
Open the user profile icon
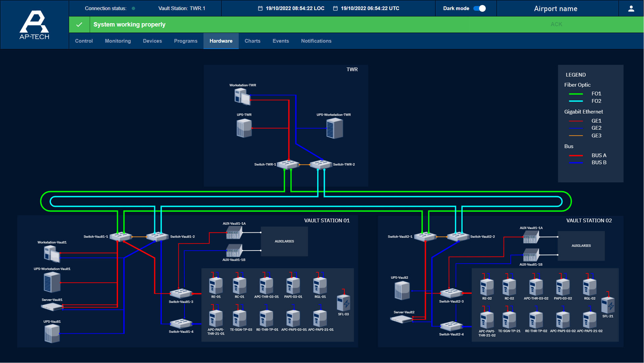[x=631, y=8]
